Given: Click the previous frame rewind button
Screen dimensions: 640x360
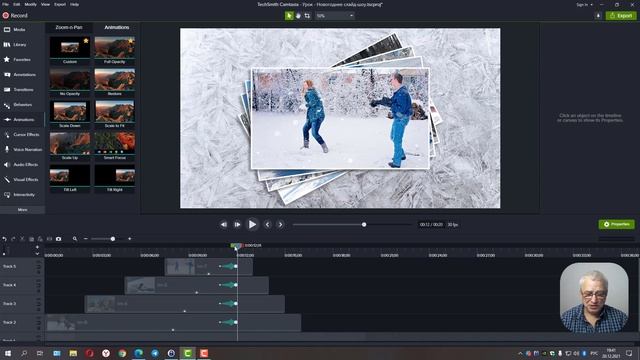Looking at the screenshot, I should (224, 224).
